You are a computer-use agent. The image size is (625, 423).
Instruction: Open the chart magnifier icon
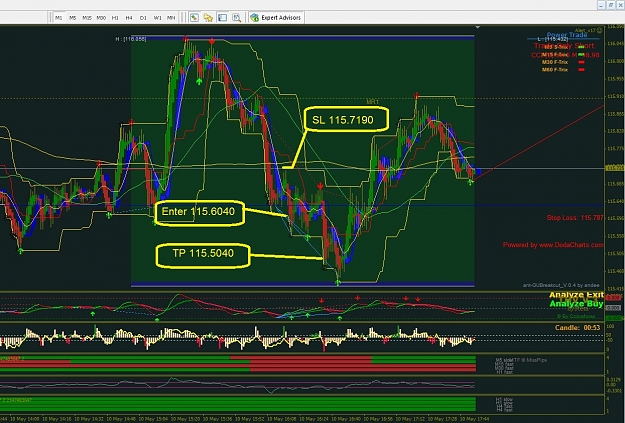[237, 18]
